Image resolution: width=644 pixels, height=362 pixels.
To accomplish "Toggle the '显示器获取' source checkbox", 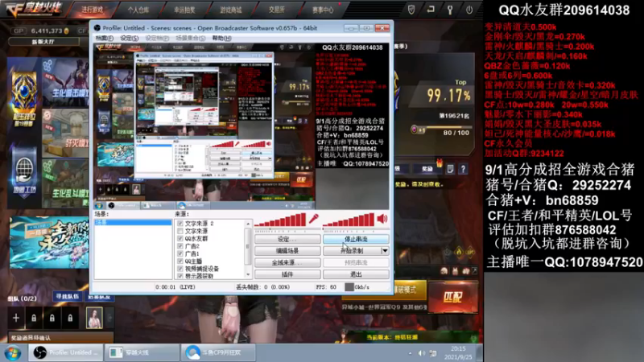I will [180, 276].
